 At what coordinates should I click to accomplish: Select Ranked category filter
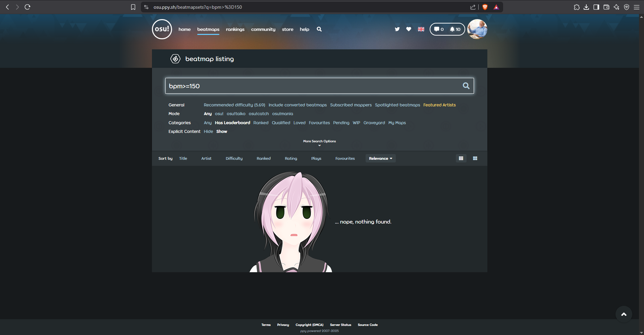261,123
